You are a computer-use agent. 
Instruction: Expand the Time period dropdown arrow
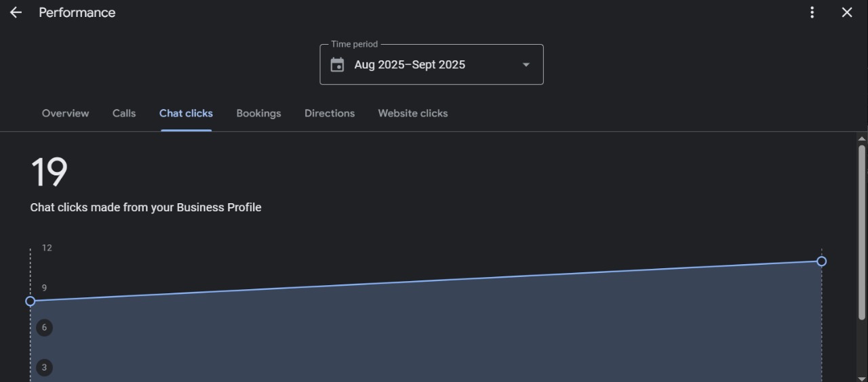pos(526,65)
